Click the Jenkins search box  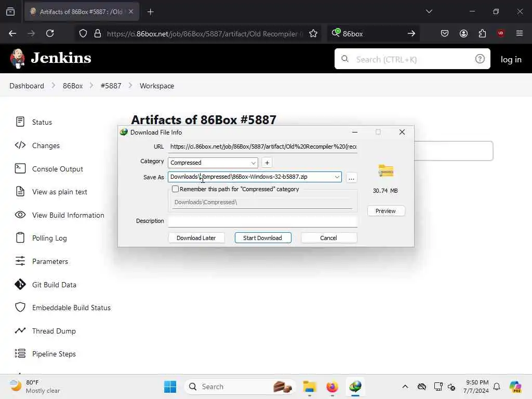click(412, 59)
